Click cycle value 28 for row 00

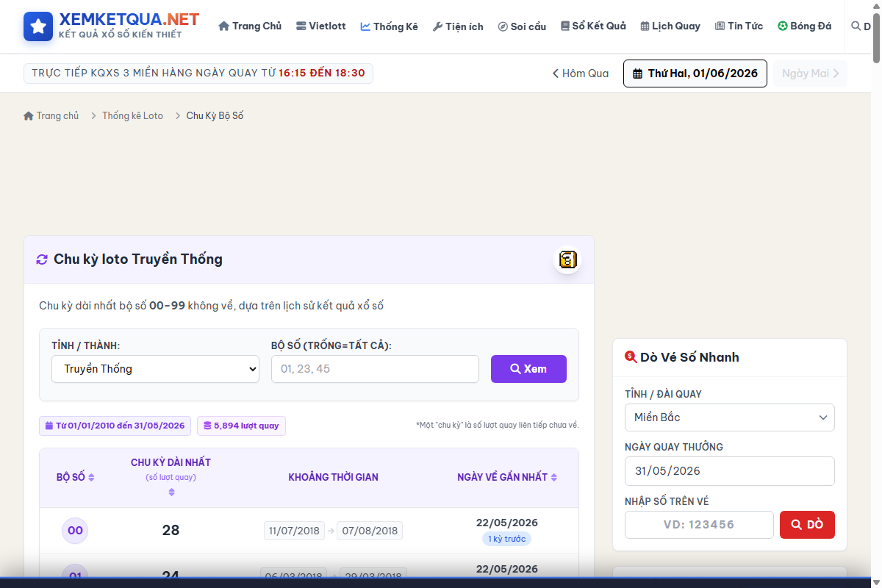[171, 531]
